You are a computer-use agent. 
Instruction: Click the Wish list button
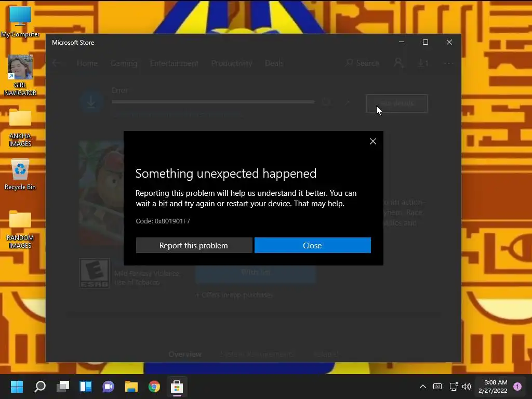point(256,272)
